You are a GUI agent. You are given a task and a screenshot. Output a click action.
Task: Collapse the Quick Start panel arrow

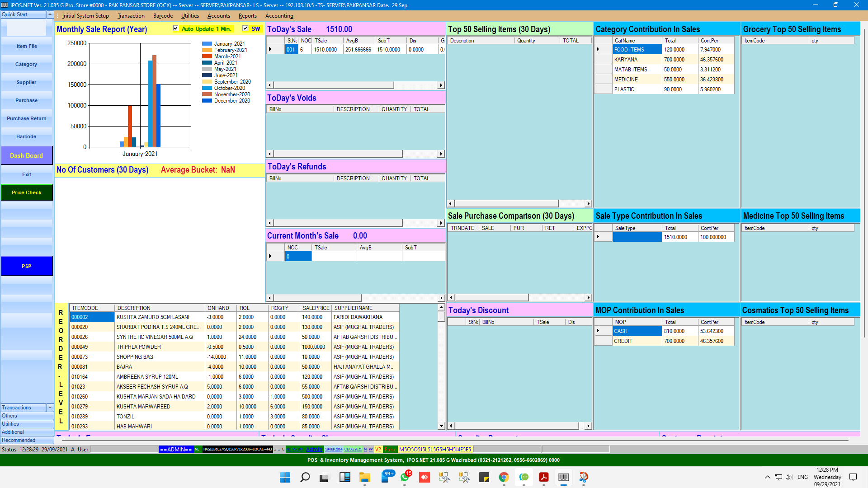[50, 14]
